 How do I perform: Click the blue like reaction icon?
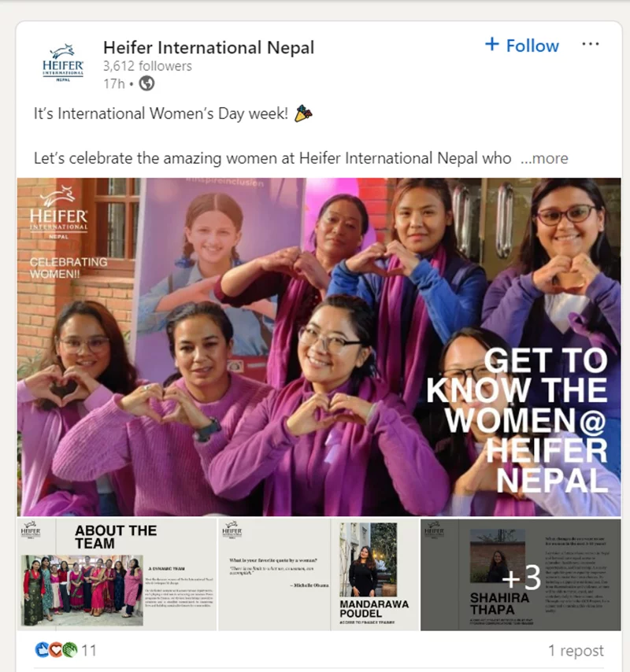42,650
